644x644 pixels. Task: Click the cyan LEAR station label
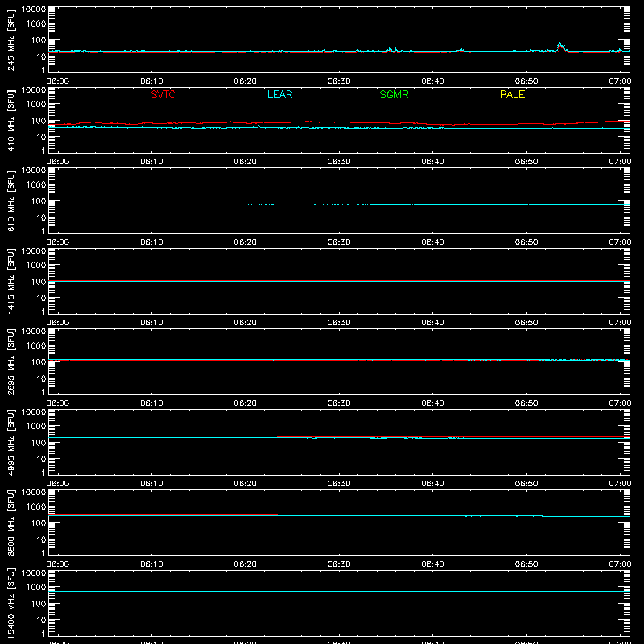[279, 94]
